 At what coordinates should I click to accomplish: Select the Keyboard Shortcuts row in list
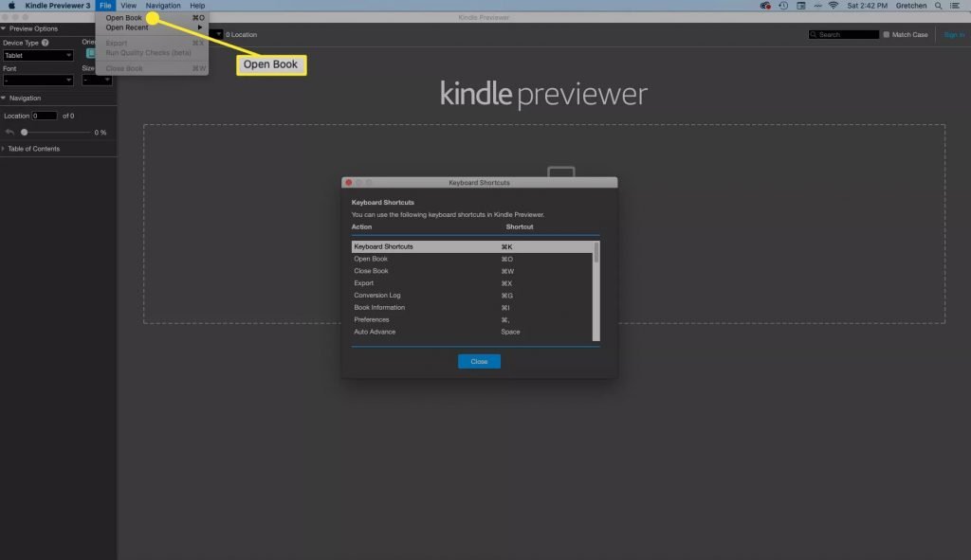tap(472, 246)
